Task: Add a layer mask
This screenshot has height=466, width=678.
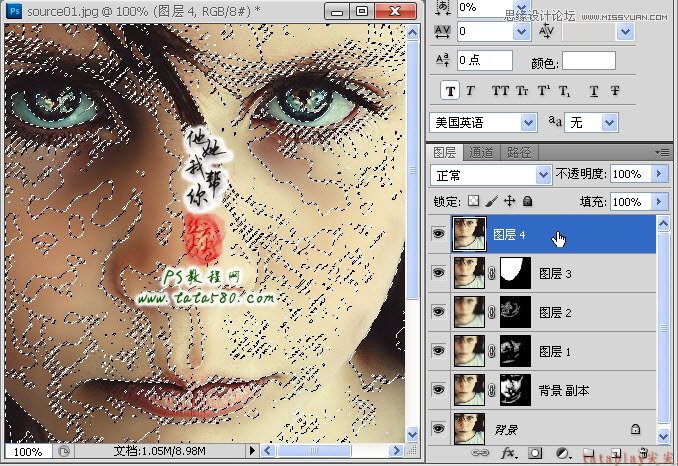Action: point(534,453)
